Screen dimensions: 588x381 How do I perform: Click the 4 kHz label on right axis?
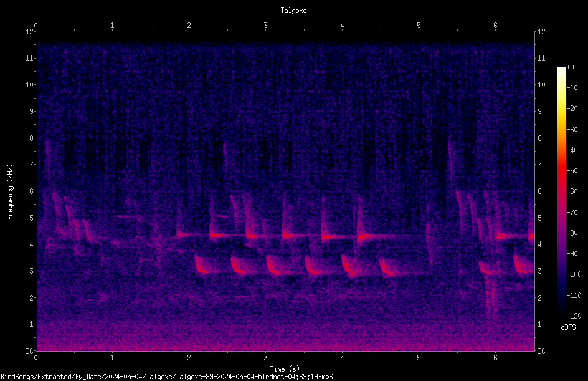pyautogui.click(x=539, y=244)
